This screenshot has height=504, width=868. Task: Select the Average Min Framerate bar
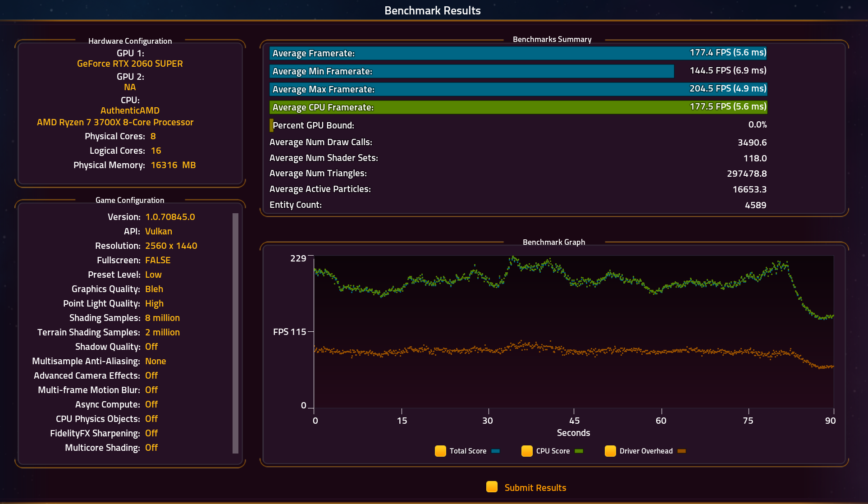tap(471, 71)
